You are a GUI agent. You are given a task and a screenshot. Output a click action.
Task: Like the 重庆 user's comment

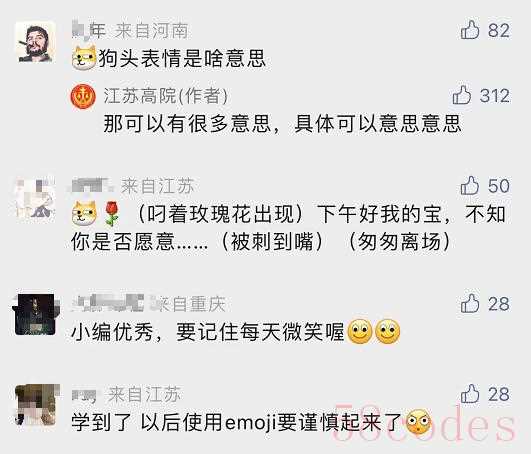tap(470, 303)
